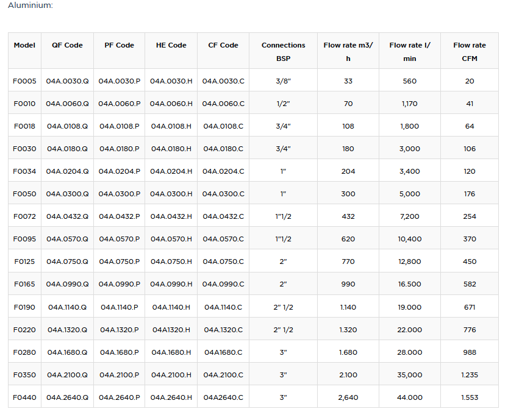Viewport: 508px width, 420px height.
Task: Click the "Aluminium:" heading text
Action: click(30, 5)
